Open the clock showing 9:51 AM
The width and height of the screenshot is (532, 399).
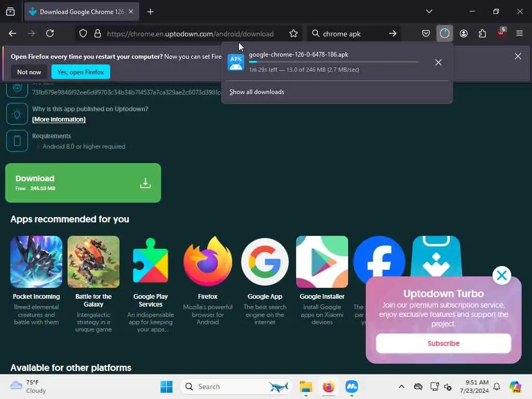[x=474, y=387]
